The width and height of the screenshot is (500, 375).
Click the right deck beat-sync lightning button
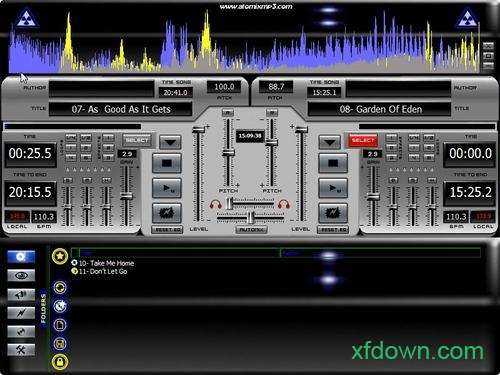click(333, 213)
